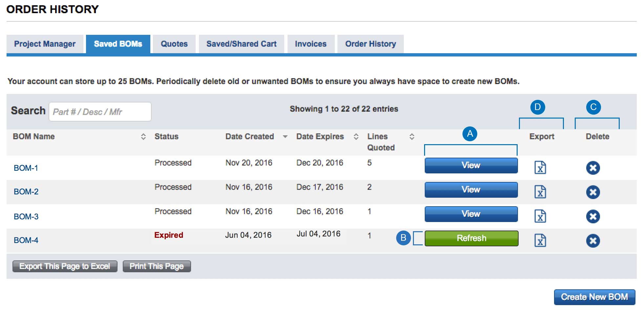Print this page

157,266
